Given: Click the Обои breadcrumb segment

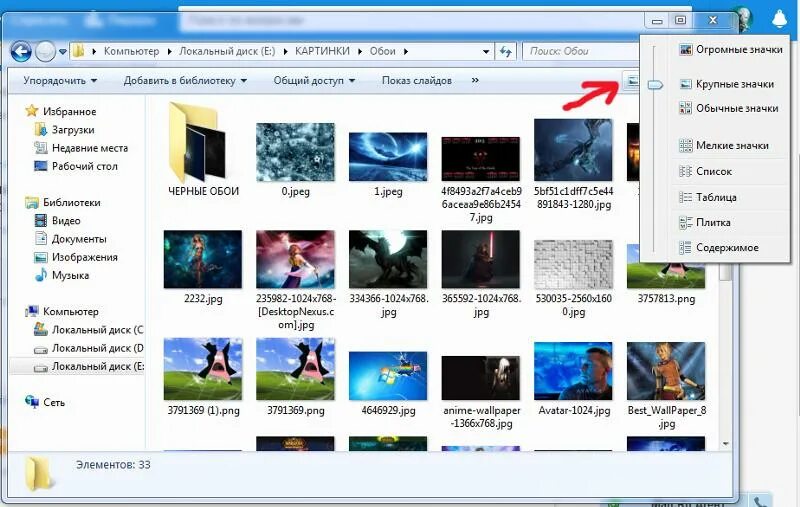Looking at the screenshot, I should [x=383, y=52].
